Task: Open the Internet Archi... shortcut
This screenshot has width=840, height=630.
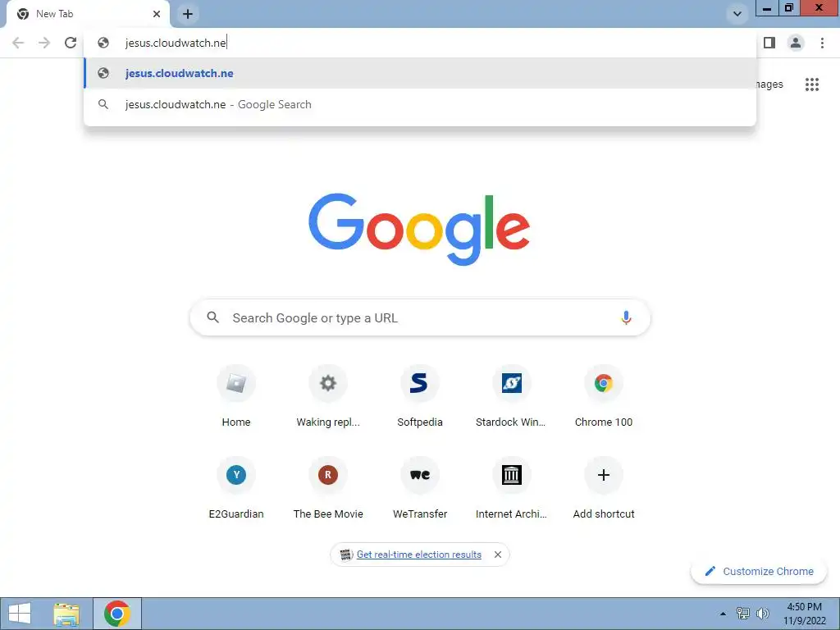Action: click(512, 489)
